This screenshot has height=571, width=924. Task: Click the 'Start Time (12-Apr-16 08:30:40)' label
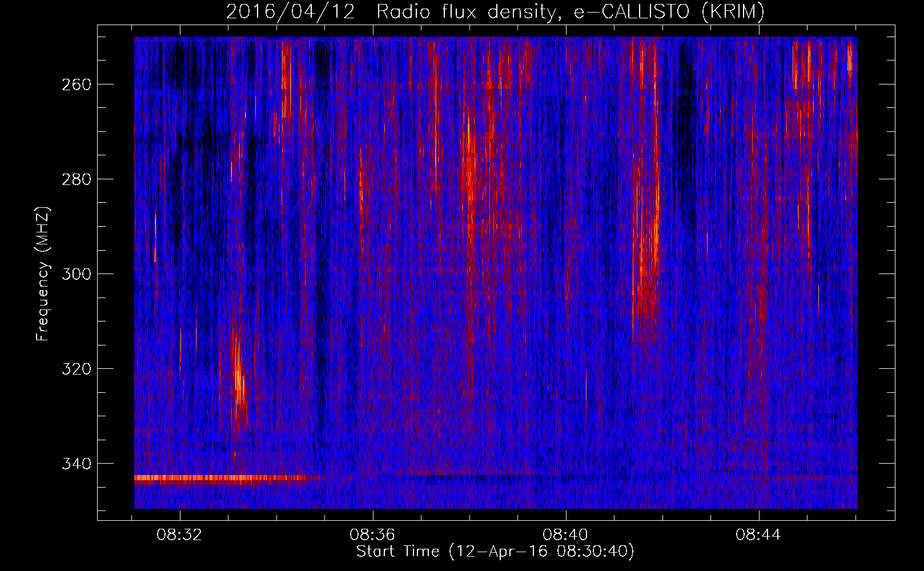pyautogui.click(x=495, y=552)
